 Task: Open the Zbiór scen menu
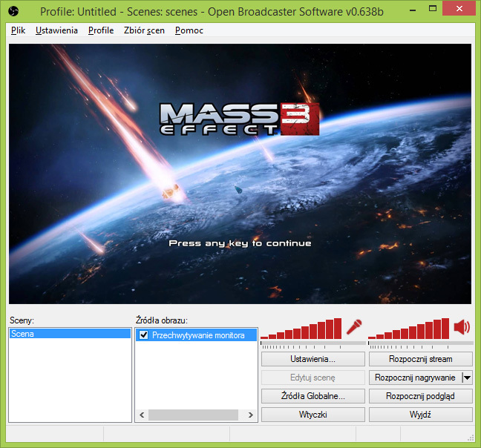144,30
